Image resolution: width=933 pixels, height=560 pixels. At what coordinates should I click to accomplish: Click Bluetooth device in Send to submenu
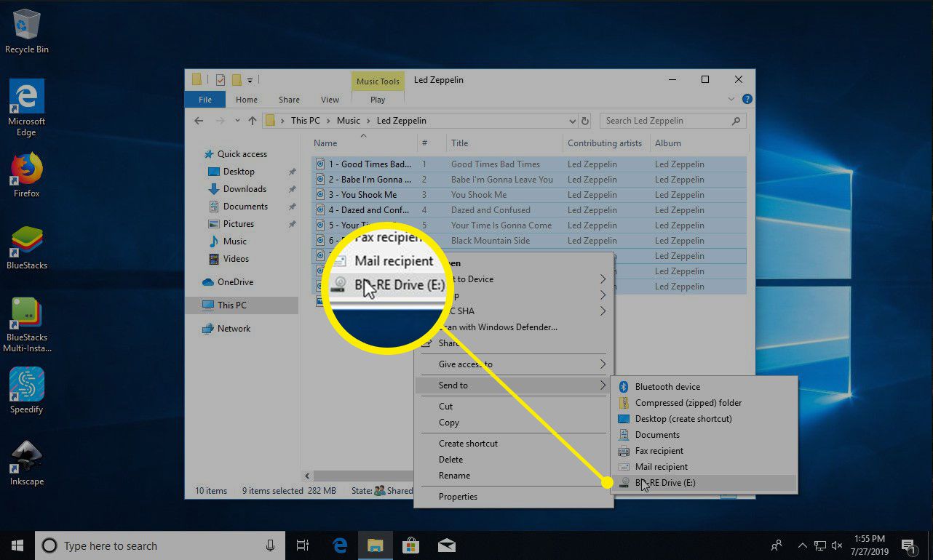coord(705,387)
